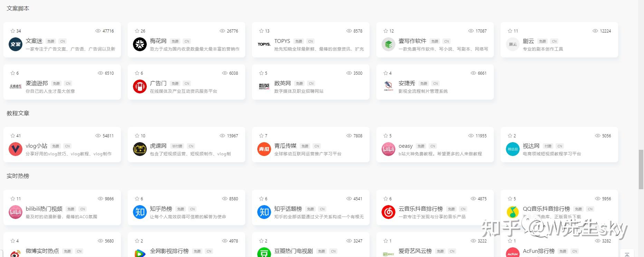The image size is (644, 257).
Task: Open the 壹写作软件 green cube icon
Action: pos(388,44)
